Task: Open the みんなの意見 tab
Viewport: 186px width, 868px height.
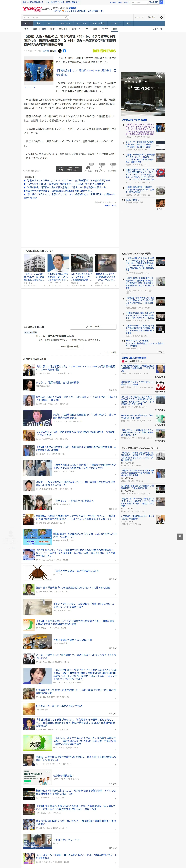Action: click(99, 24)
